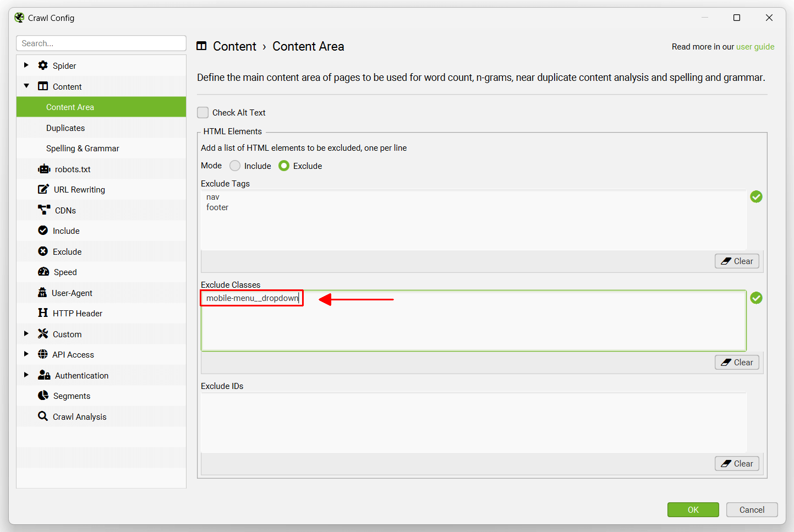
Task: Select the robots.txt sidebar icon
Action: (x=43, y=169)
